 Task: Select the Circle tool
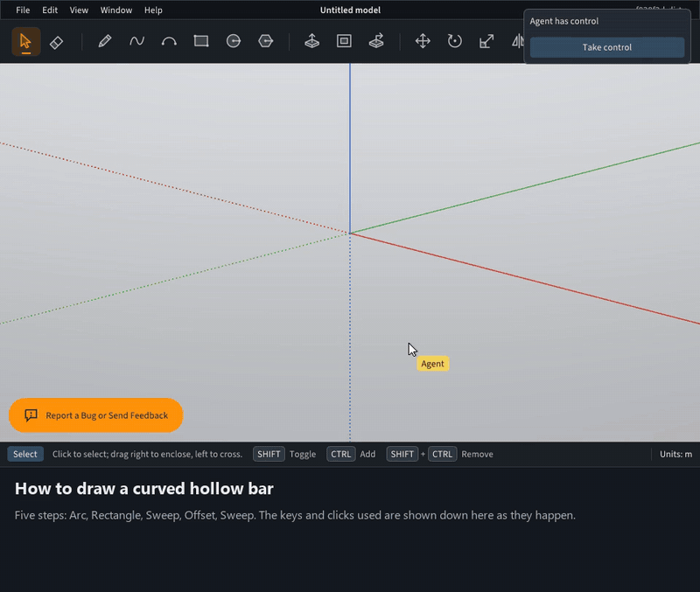pyautogui.click(x=233, y=41)
